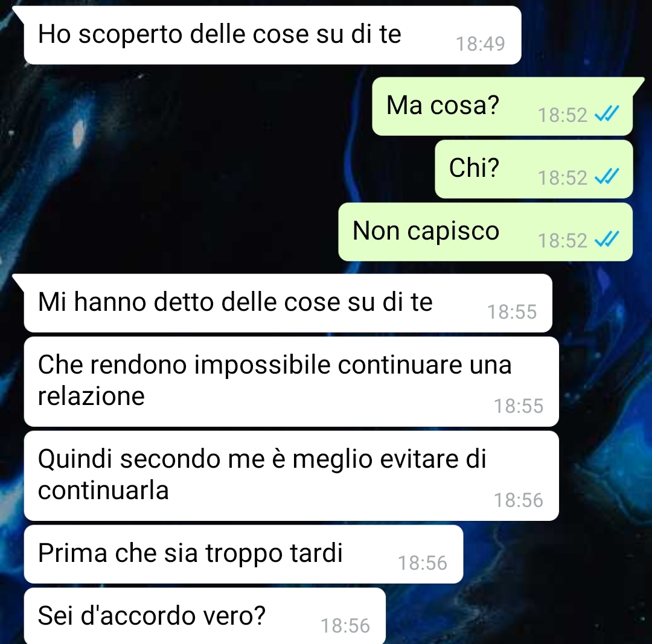The width and height of the screenshot is (652, 644).
Task: Click the 18:56 timestamp on 'Sei d'accordo vero?'
Action: click(x=345, y=626)
